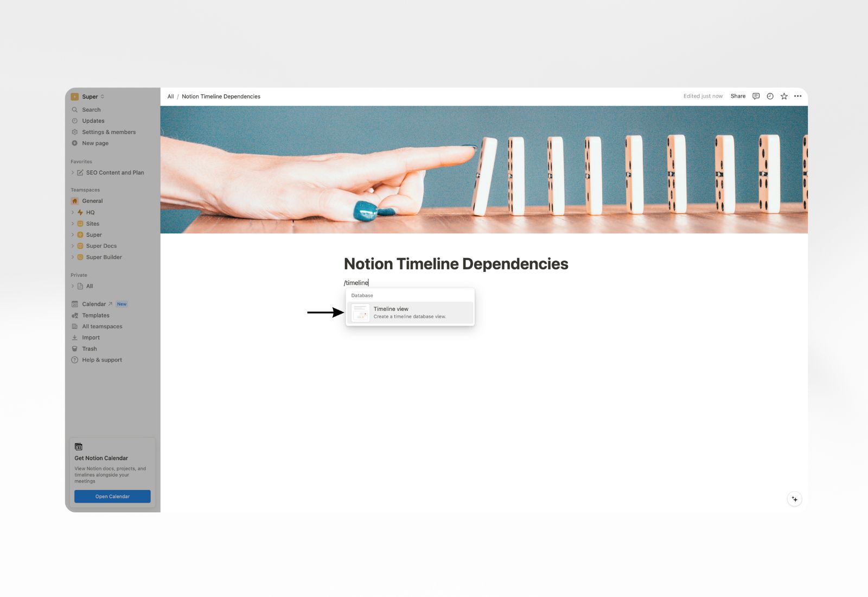Open Notion AI sparkle button

pos(794,499)
